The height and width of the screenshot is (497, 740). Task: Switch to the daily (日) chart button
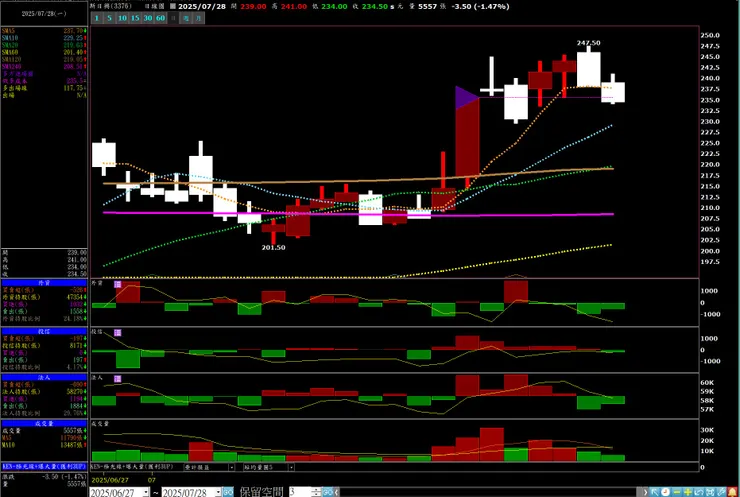point(173,18)
